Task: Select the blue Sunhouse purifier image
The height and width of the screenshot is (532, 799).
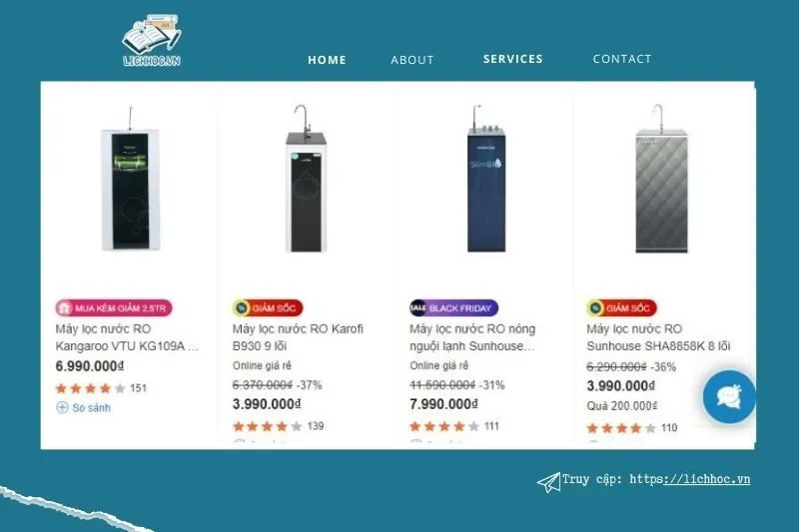Action: tap(486, 179)
